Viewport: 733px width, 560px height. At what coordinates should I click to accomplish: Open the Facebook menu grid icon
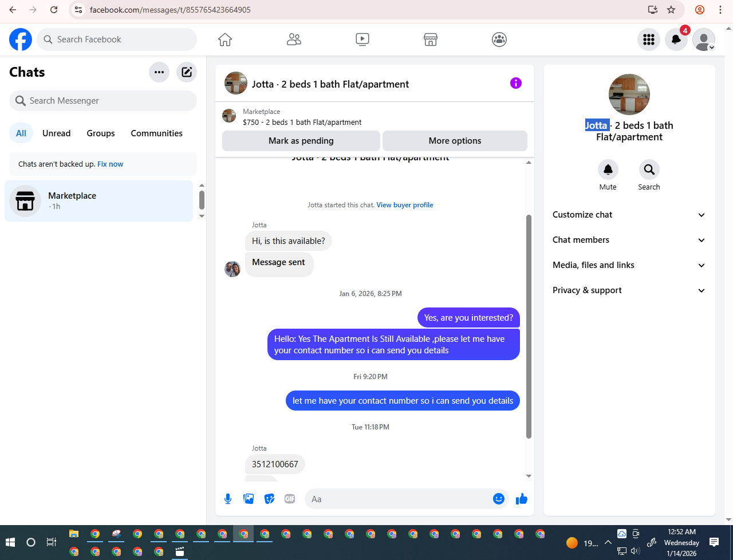(649, 40)
